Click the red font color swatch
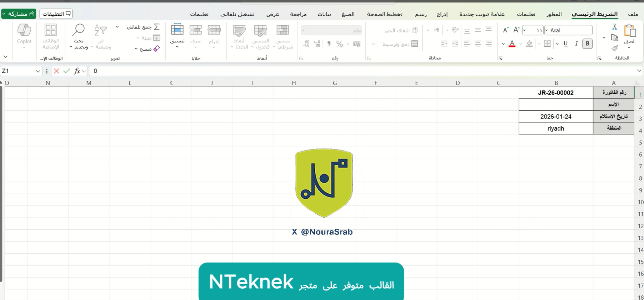Screen dimensions: 644x300 tap(512, 44)
